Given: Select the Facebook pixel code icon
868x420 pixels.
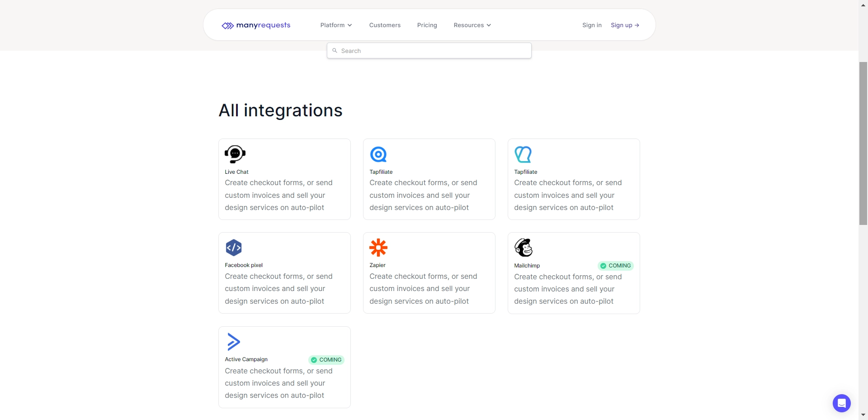Looking at the screenshot, I should [234, 247].
